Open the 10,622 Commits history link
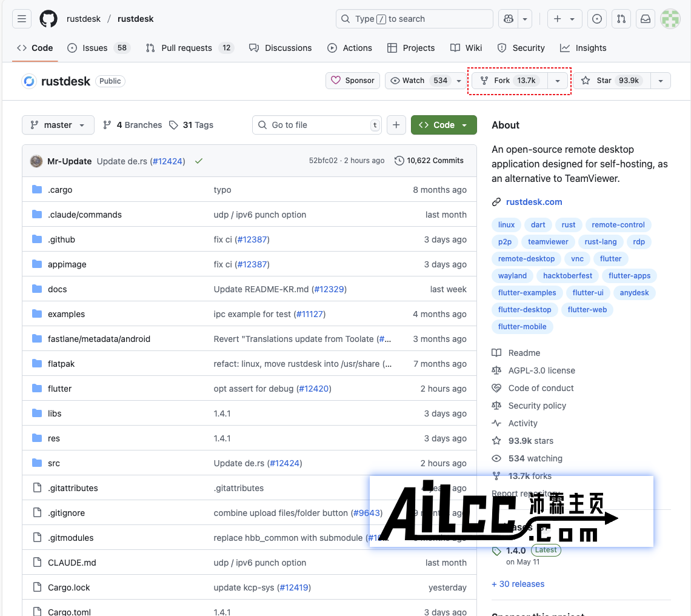This screenshot has height=616, width=691. pyautogui.click(x=429, y=161)
